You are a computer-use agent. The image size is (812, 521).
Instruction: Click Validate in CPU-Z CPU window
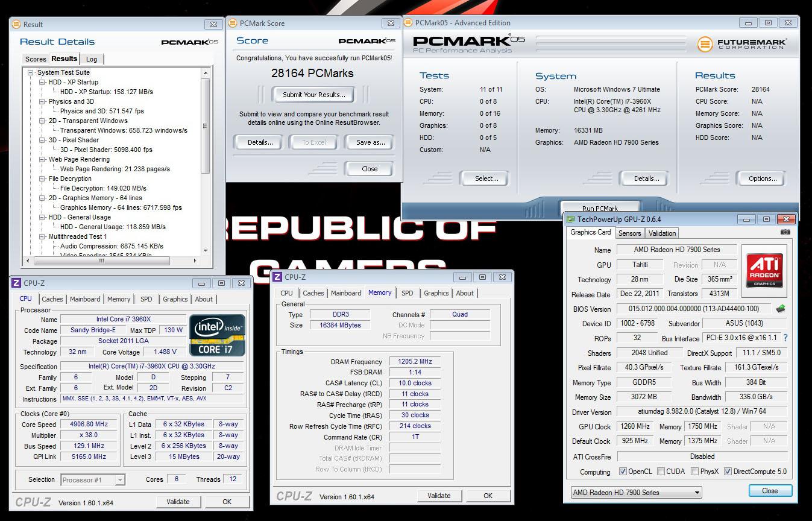[178, 502]
